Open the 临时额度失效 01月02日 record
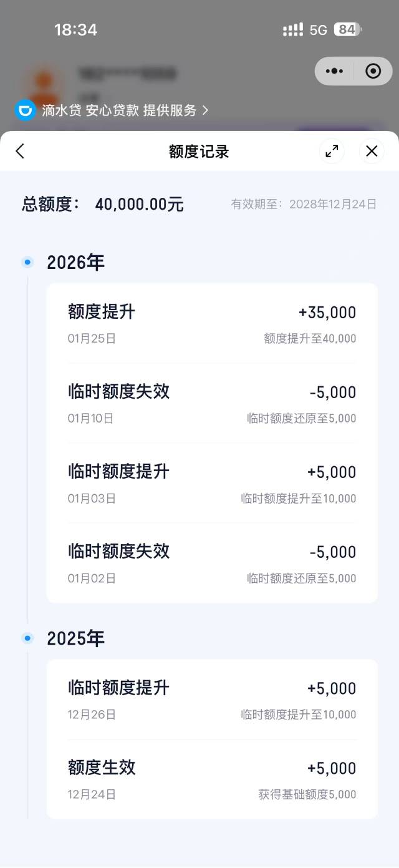Image resolution: width=399 pixels, height=868 pixels. (212, 563)
